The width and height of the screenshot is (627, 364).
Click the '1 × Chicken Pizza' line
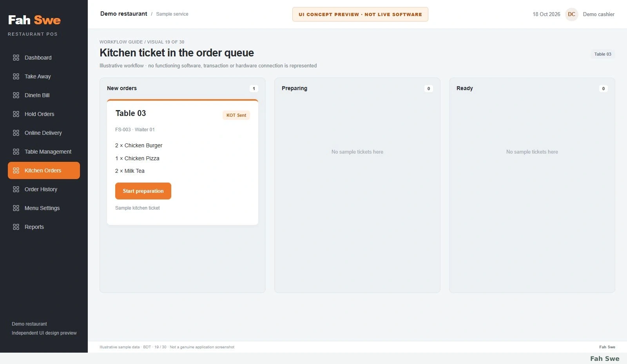pos(137,158)
